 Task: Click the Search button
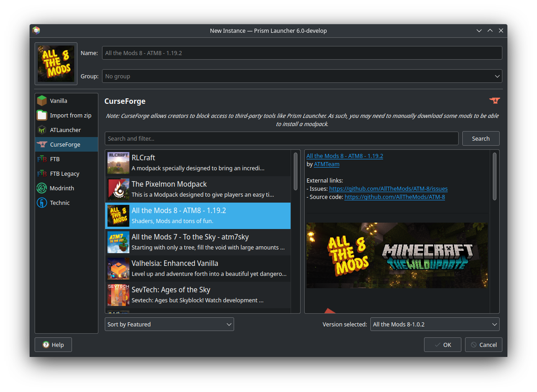point(481,139)
